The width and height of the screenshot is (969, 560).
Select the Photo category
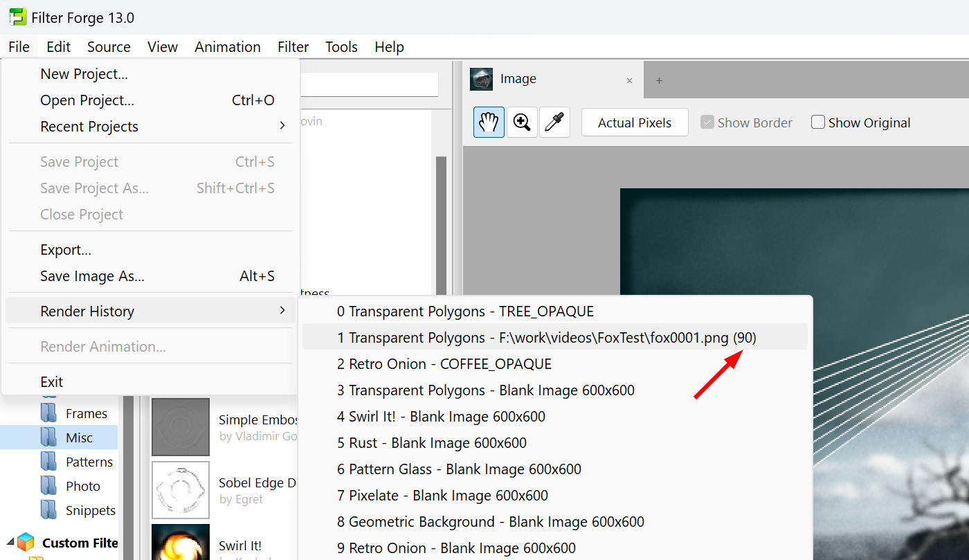(83, 486)
